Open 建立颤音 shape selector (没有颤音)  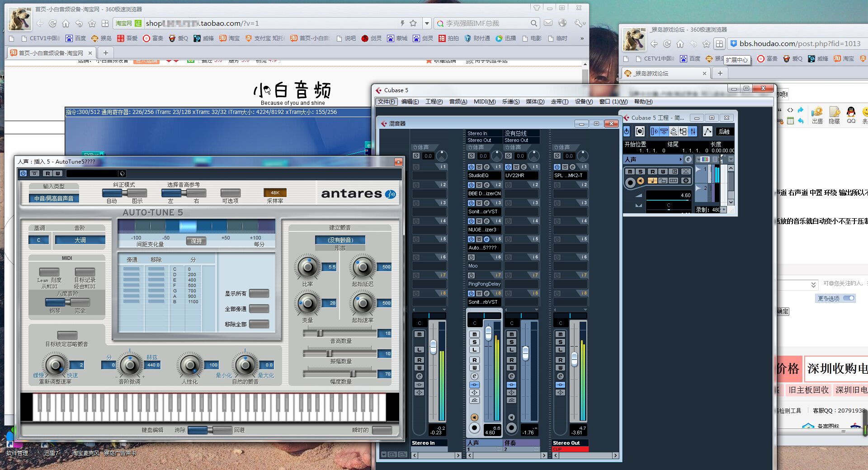tap(340, 240)
